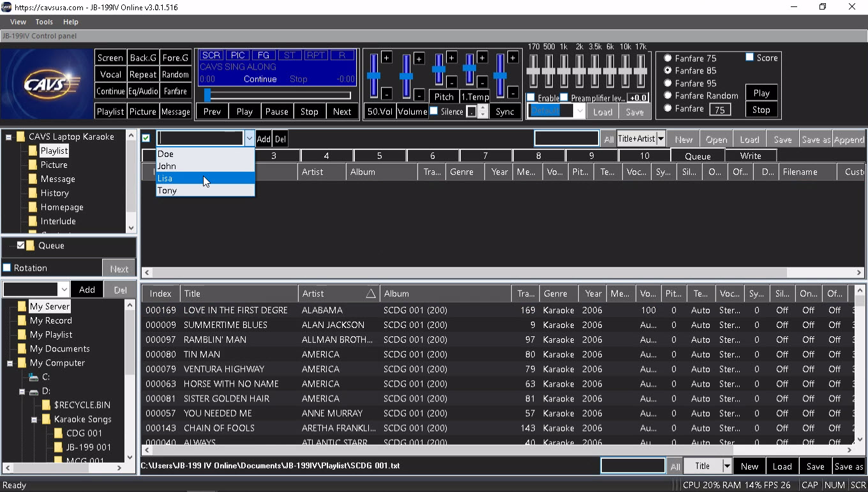Click the My Record folder icon
Screen dimensions: 868x492
pos(22,320)
